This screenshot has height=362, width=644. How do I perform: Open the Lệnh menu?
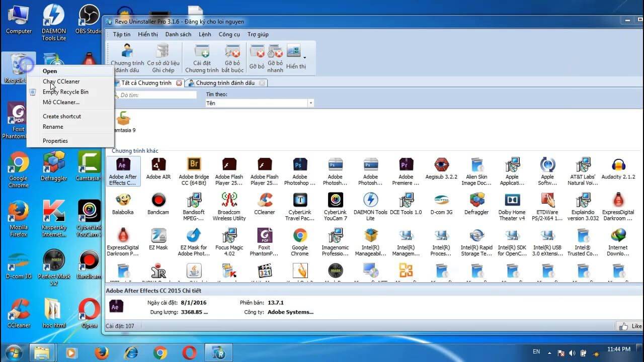click(x=205, y=34)
